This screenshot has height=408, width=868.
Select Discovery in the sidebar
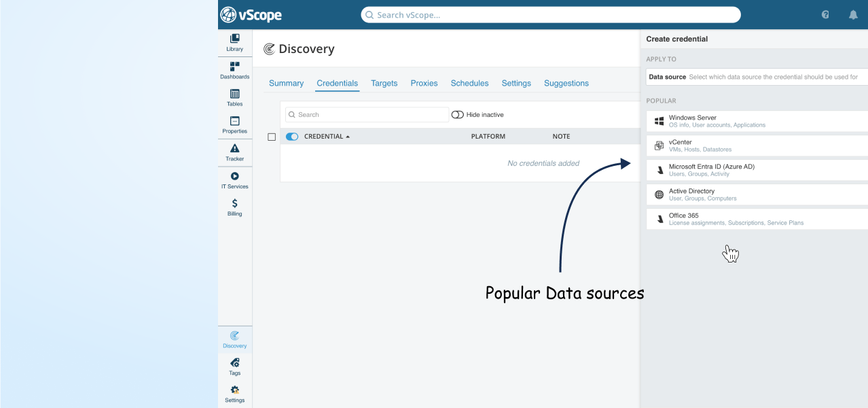click(235, 340)
